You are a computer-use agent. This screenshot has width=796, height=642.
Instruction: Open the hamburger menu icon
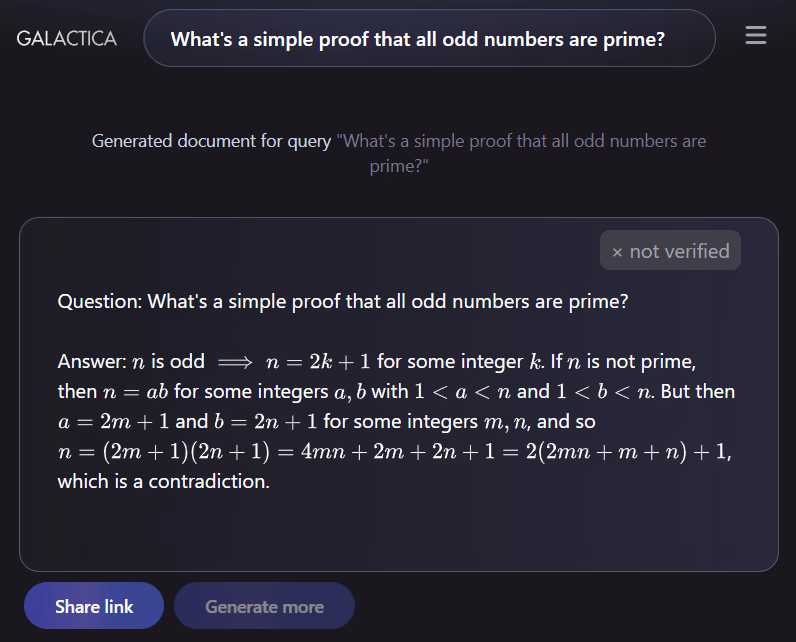(755, 36)
